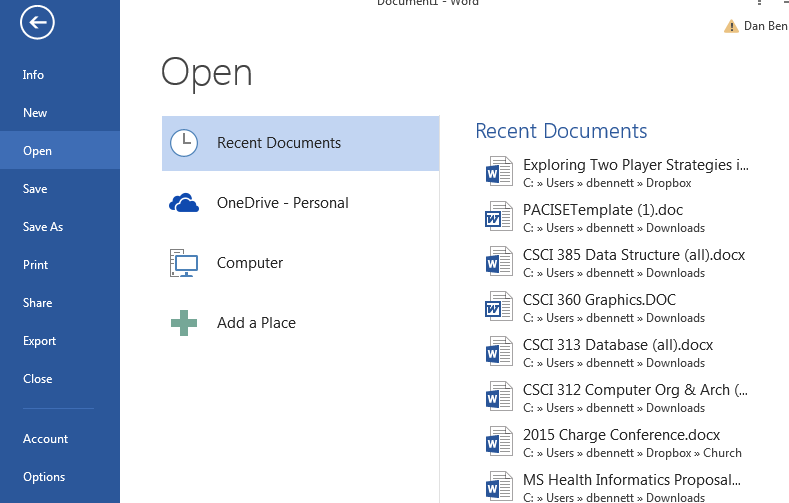Image resolution: width=789 pixels, height=503 pixels.
Task: Open the Info menu item
Action: (34, 75)
